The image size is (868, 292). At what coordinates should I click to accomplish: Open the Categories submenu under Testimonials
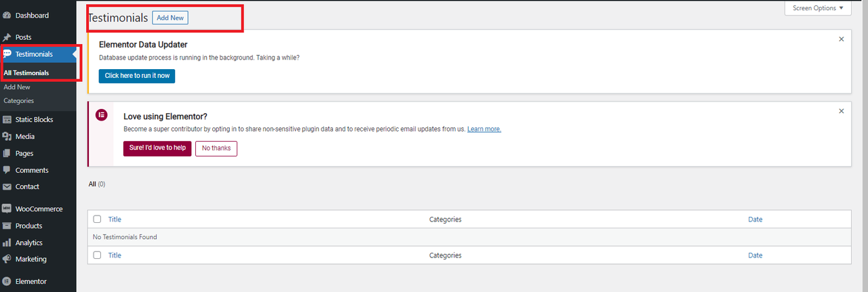[x=18, y=100]
